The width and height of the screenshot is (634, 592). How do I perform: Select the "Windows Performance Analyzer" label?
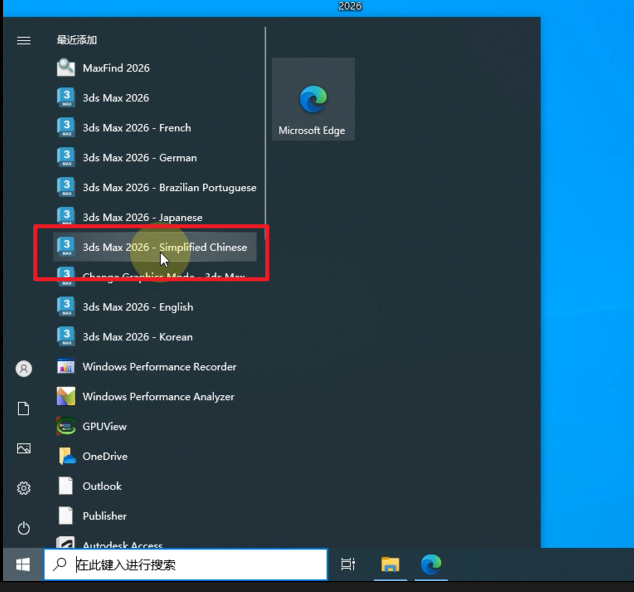[158, 397]
